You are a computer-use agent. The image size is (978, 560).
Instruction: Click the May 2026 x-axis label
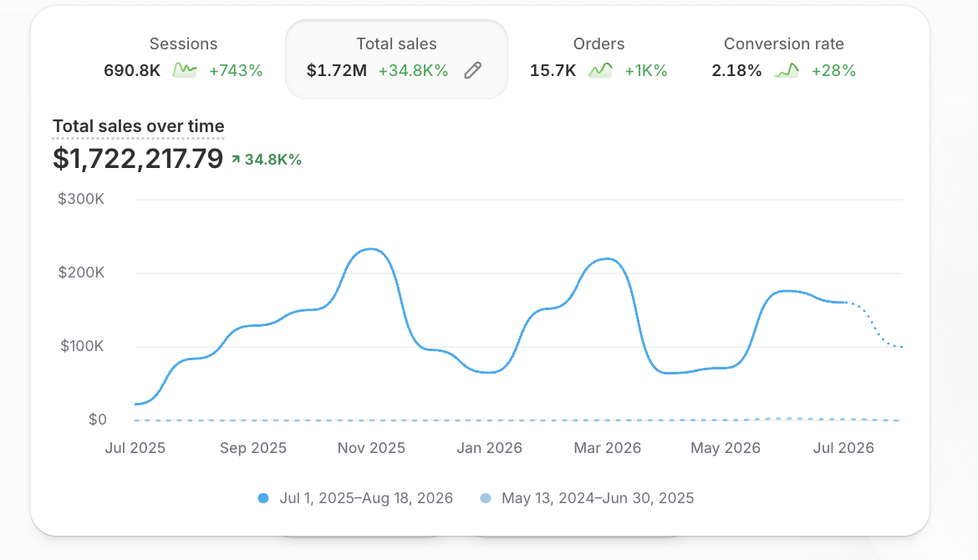click(x=726, y=448)
